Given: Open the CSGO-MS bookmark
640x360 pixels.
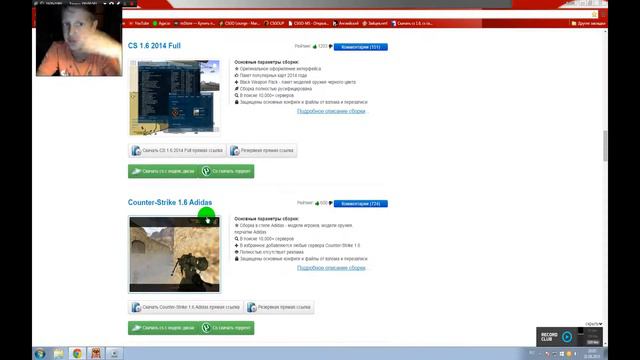Looking at the screenshot, I should 308,23.
